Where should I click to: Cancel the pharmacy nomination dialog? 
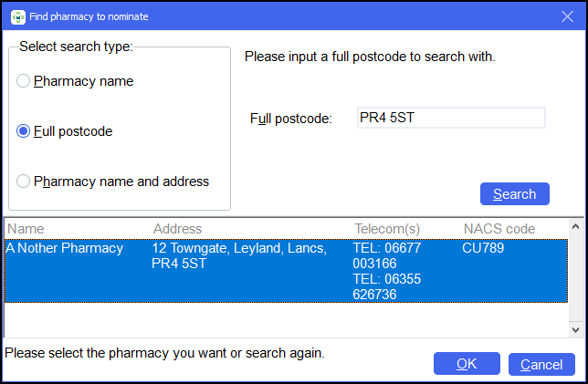pos(541,364)
